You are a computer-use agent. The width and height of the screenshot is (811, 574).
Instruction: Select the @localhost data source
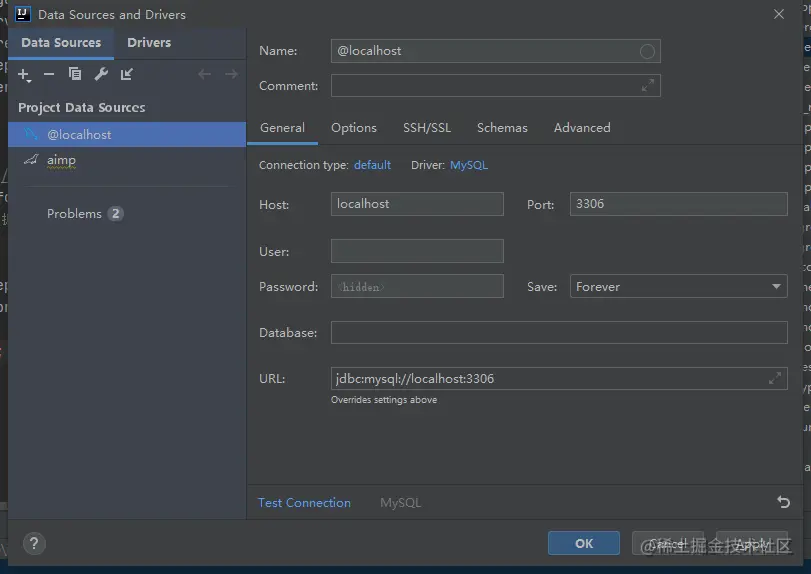click(x=127, y=134)
